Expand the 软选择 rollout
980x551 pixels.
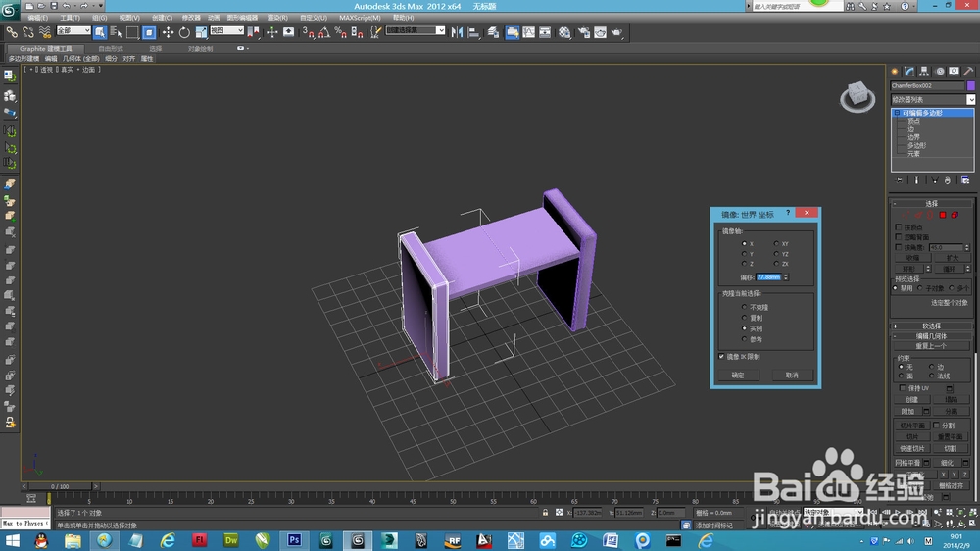tap(931, 326)
